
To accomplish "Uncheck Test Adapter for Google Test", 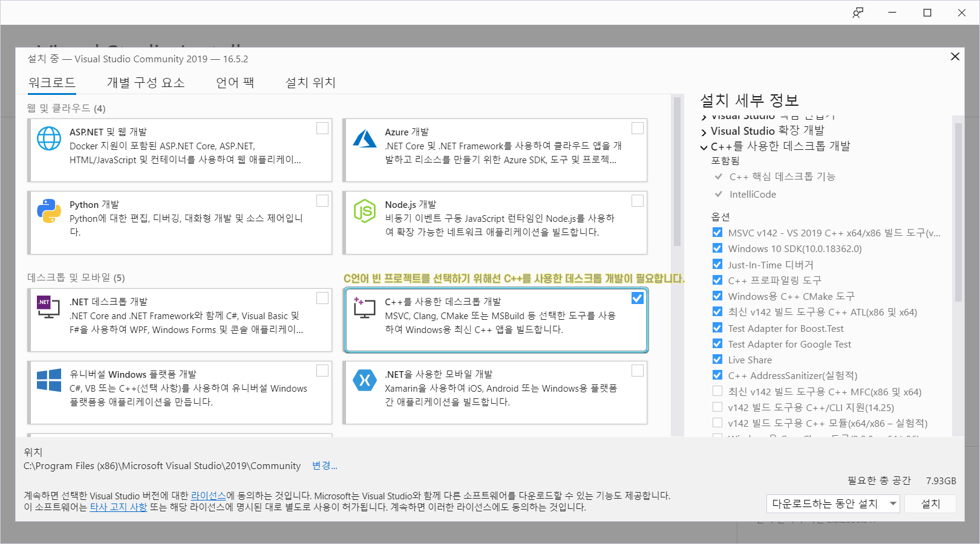I will (x=717, y=344).
